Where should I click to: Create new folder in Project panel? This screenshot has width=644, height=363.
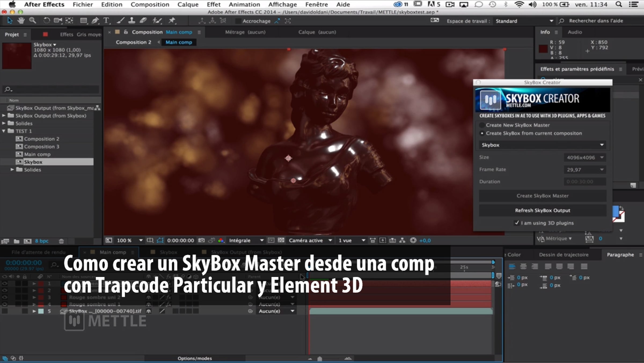point(16,241)
